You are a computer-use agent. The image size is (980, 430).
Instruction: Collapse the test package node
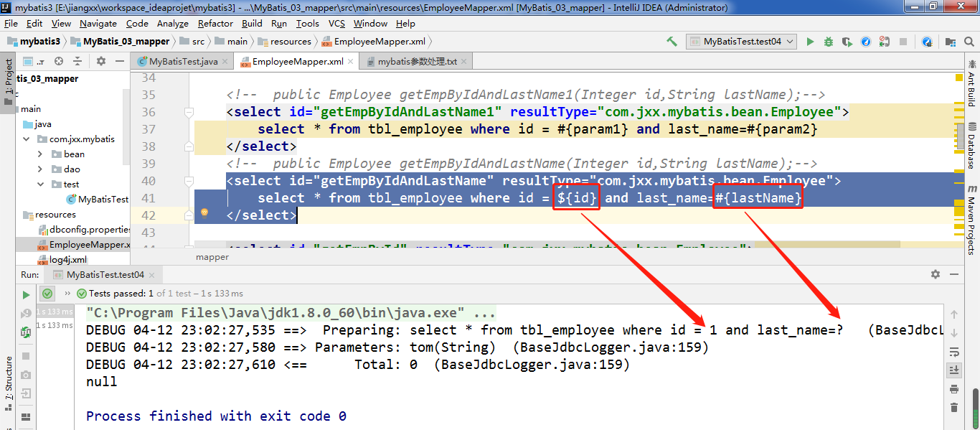coord(41,184)
